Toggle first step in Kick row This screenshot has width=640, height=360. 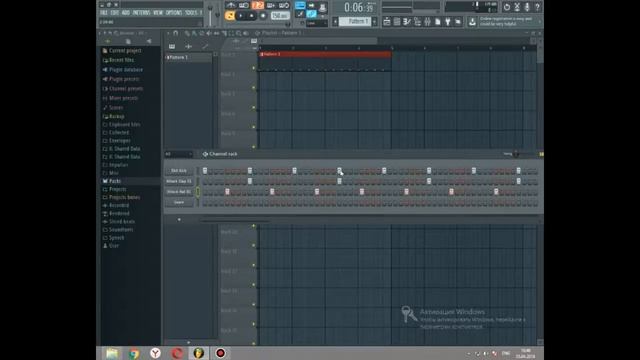tap(205, 171)
